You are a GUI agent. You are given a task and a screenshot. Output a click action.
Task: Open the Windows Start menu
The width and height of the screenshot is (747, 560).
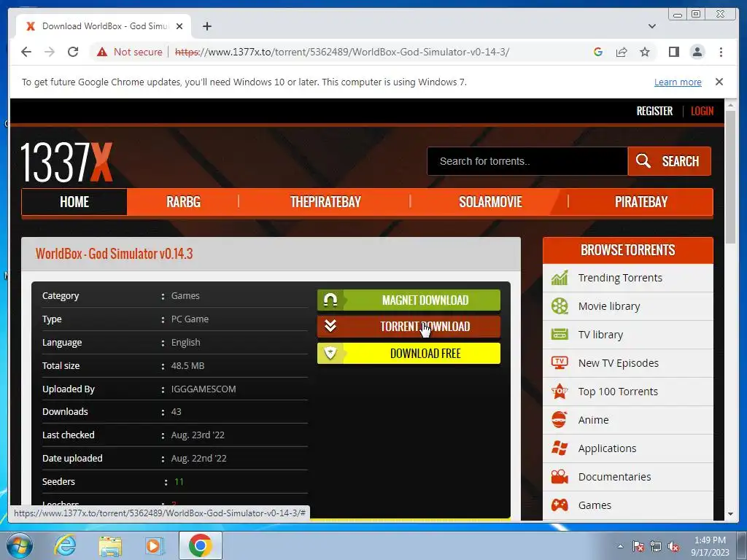click(x=19, y=545)
